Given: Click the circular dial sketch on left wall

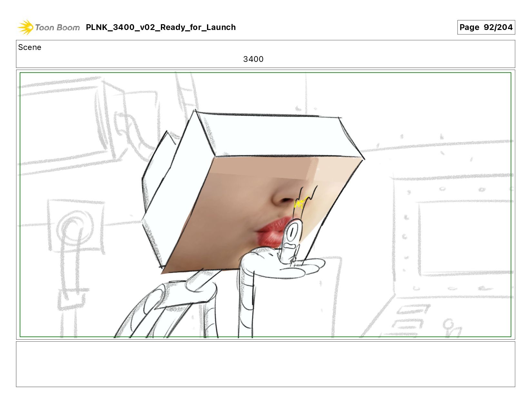Looking at the screenshot, I should [75, 228].
